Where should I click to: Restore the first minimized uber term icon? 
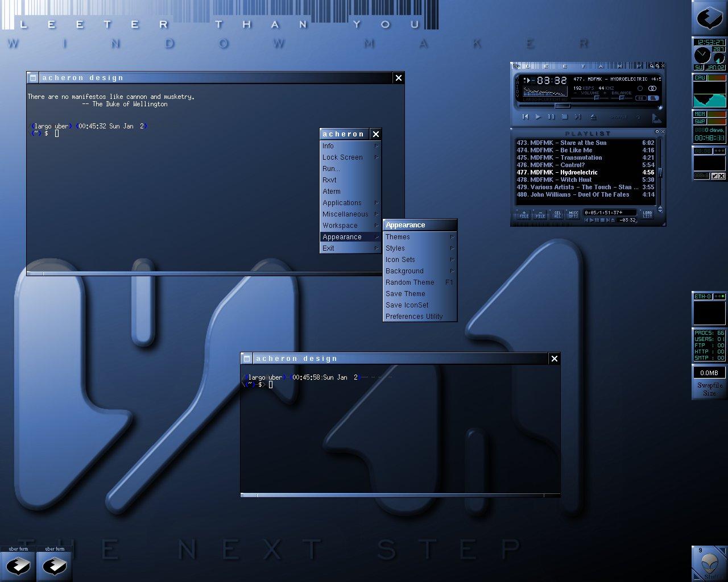tap(18, 563)
